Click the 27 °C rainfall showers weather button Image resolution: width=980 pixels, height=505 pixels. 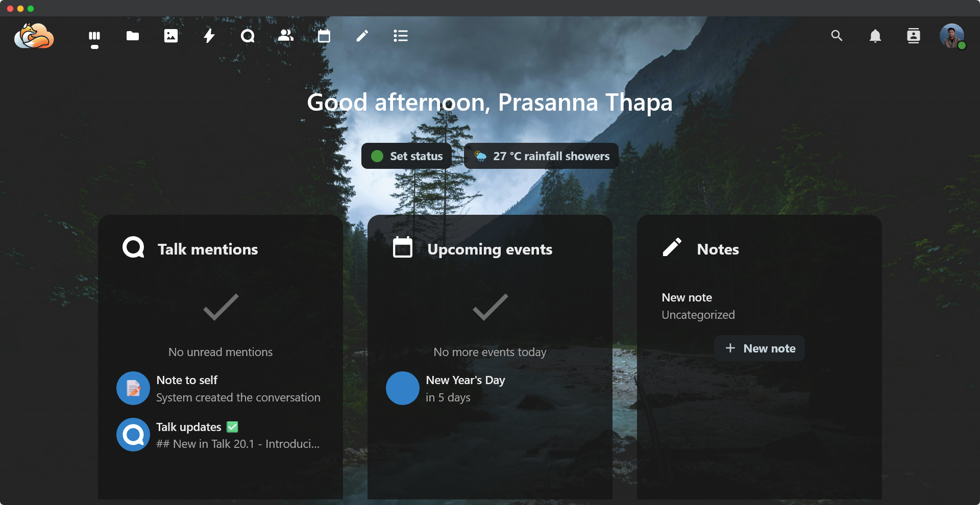541,156
